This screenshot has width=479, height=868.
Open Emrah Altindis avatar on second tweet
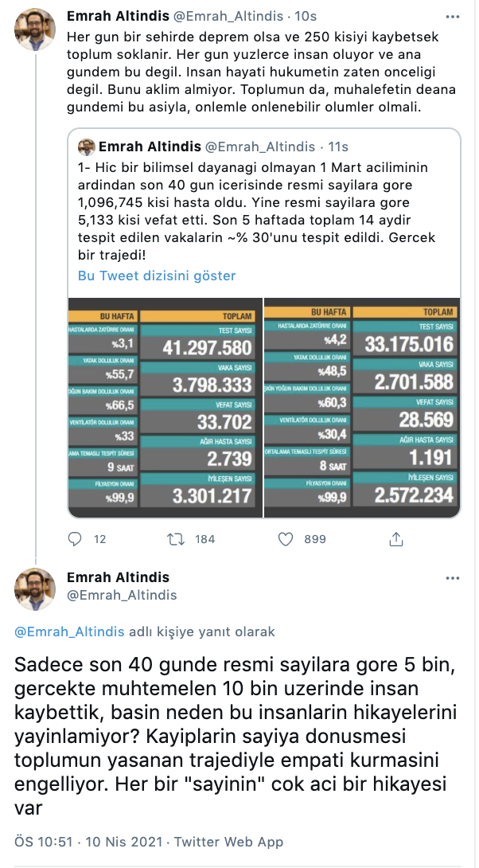34,589
